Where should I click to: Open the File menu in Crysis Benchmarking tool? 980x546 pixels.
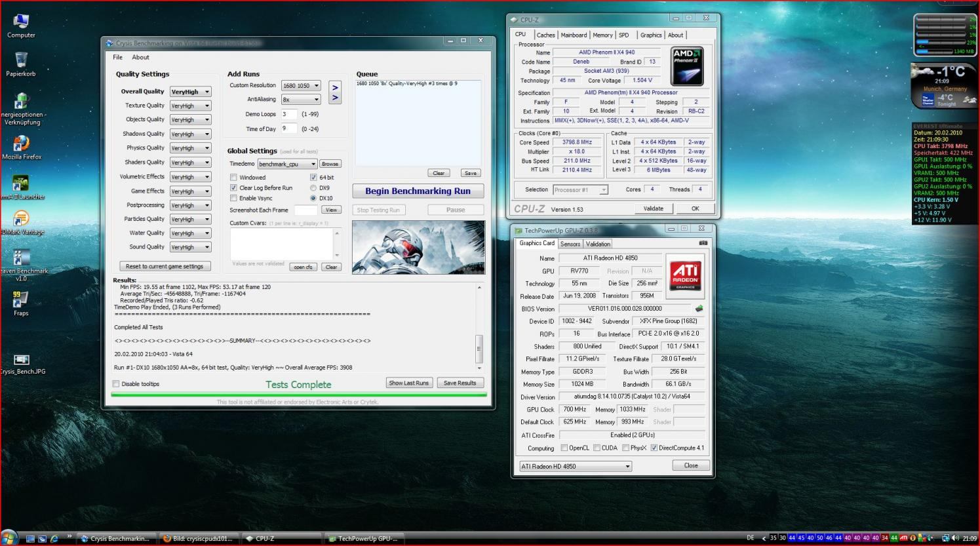click(x=117, y=58)
